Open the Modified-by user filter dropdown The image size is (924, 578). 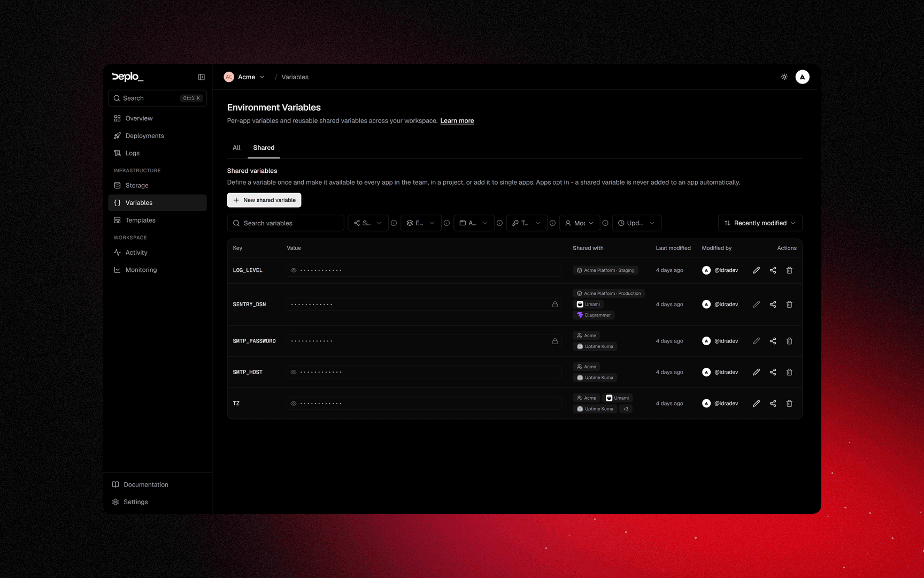click(x=580, y=223)
